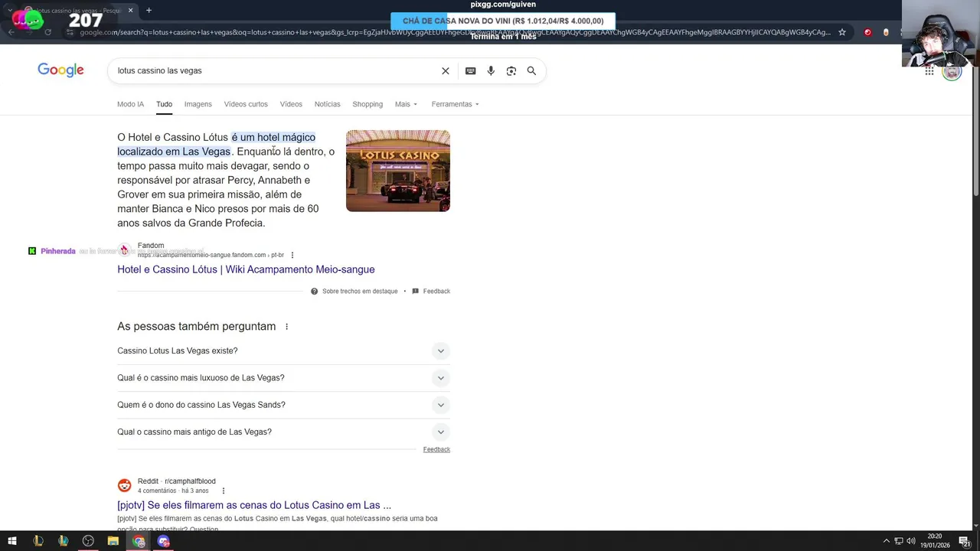Start voice search with the microphone icon
980x551 pixels.
tap(491, 70)
